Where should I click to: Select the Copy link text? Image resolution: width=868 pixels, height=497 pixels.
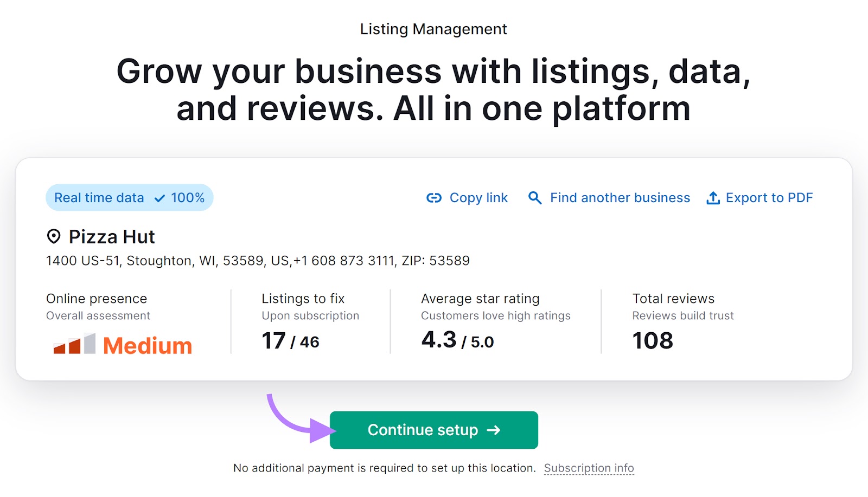coord(478,198)
